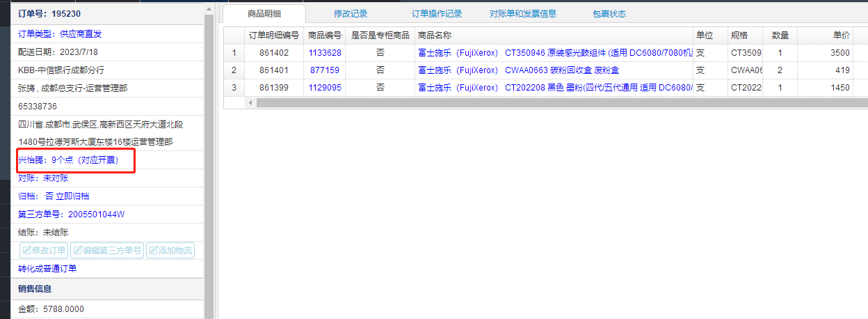Open product name CT350946 原装感光鼓组件
Image resolution: width=868 pixels, height=319 pixels.
click(x=555, y=53)
